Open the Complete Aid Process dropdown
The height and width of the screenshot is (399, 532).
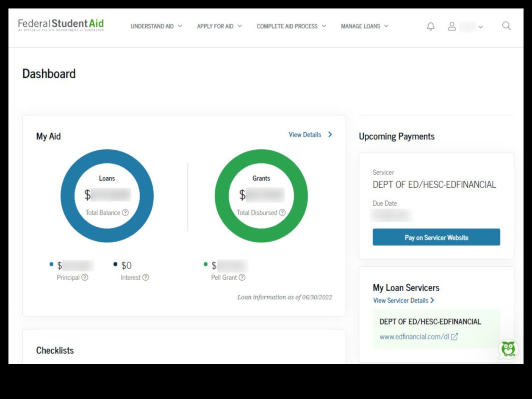(x=291, y=26)
